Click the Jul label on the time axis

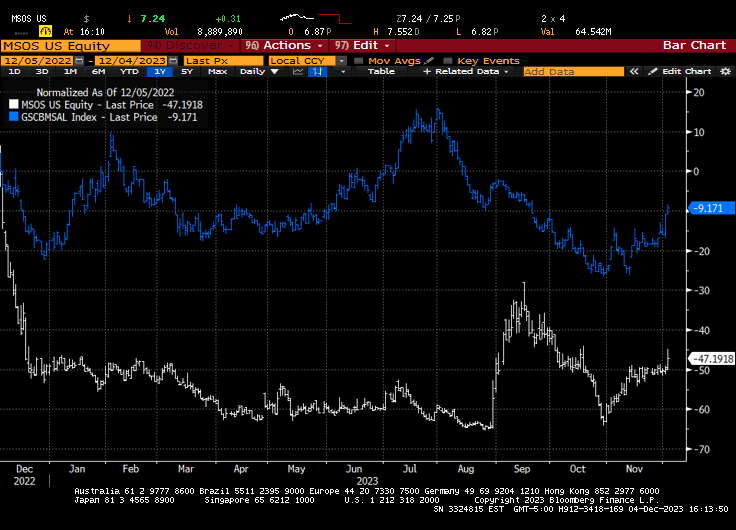pyautogui.click(x=409, y=469)
